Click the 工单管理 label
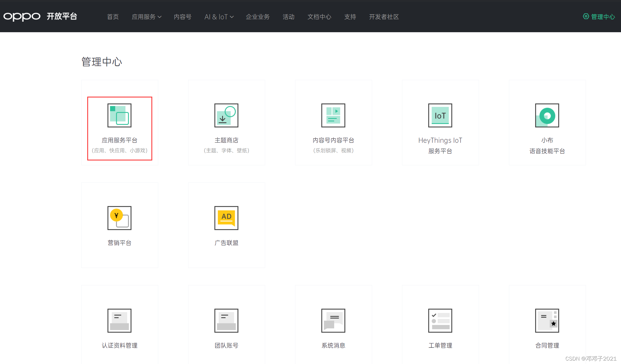Screen dimensions: 621x364 (x=440, y=345)
